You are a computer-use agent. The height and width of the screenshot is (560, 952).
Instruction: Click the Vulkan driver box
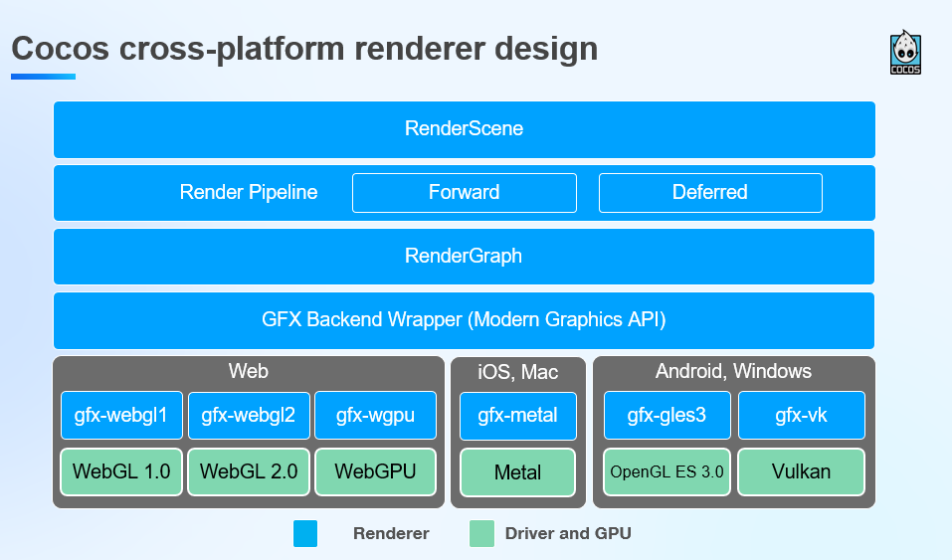[802, 471]
